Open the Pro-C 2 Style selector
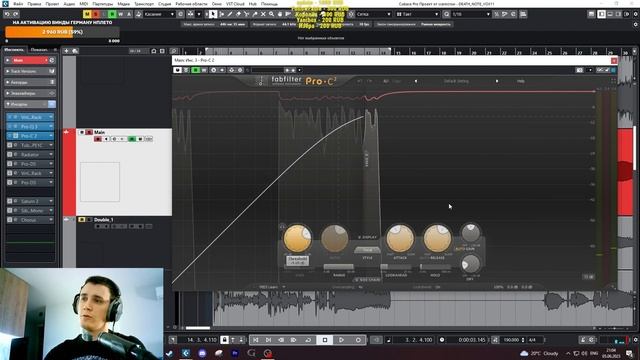640x360 pixels. pyautogui.click(x=367, y=250)
